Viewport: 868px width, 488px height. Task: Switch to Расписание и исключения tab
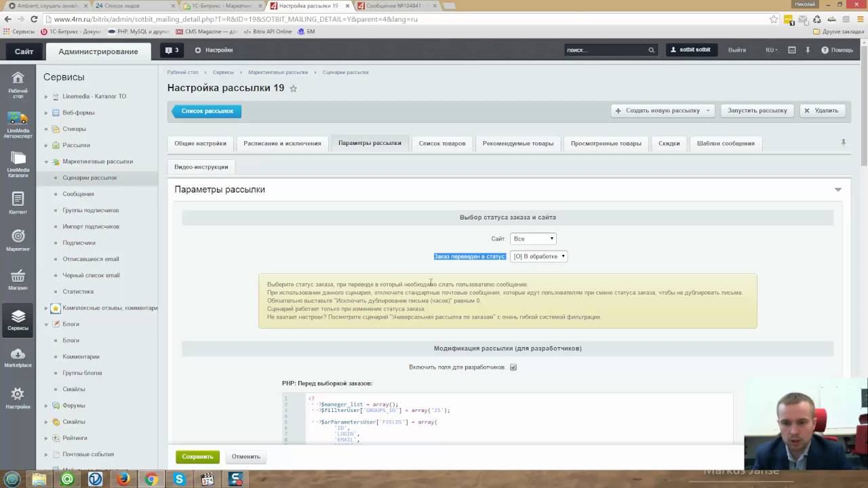[282, 143]
